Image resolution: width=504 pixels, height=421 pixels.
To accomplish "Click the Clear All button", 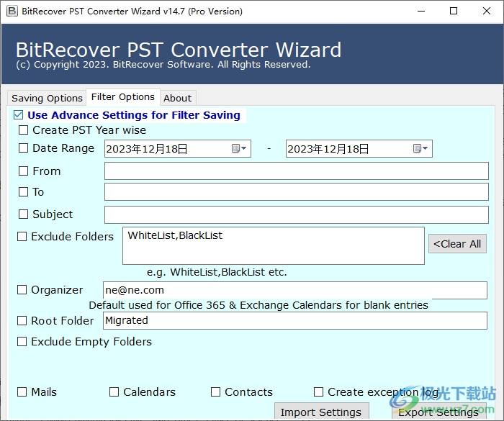I will pyautogui.click(x=457, y=244).
